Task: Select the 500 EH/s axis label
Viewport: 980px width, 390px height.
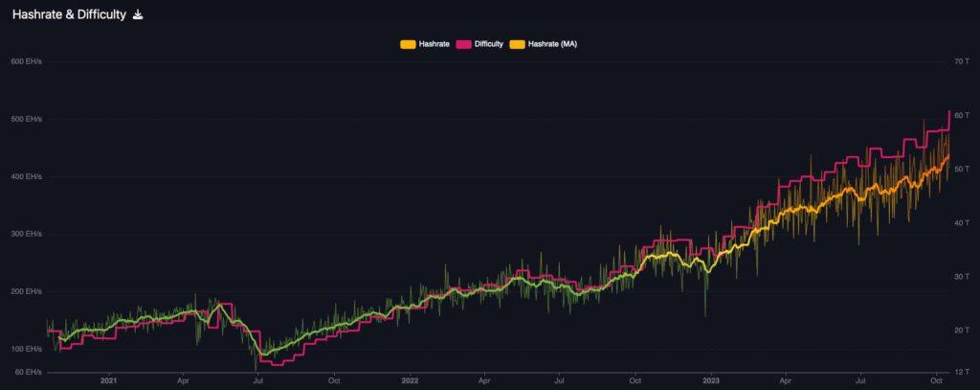Action: click(26, 119)
